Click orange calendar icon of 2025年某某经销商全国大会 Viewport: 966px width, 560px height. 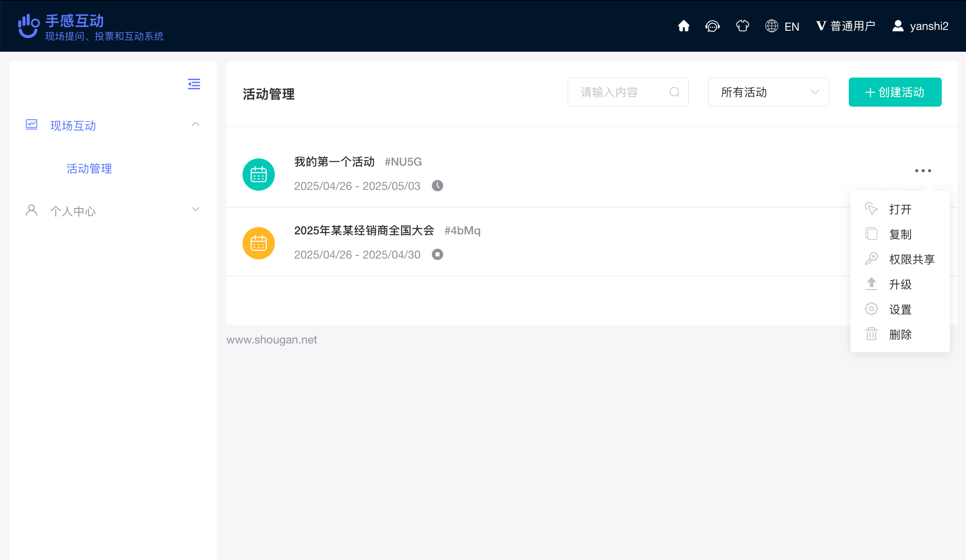point(259,243)
